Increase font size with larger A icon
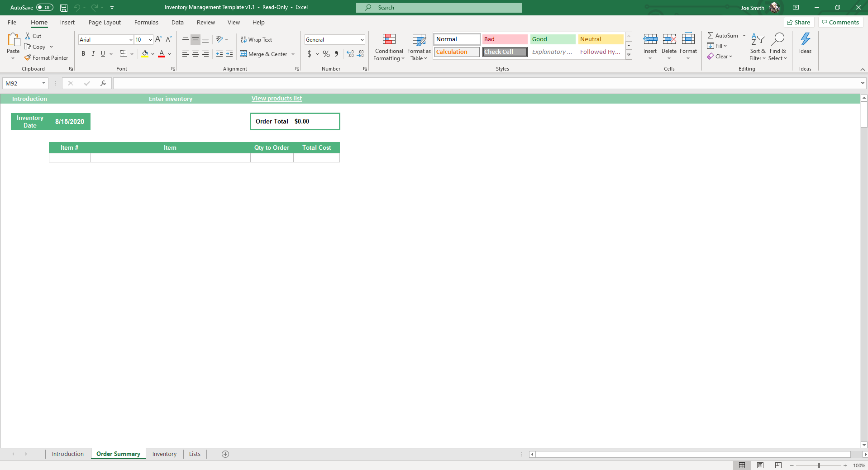868x470 pixels. (158, 39)
